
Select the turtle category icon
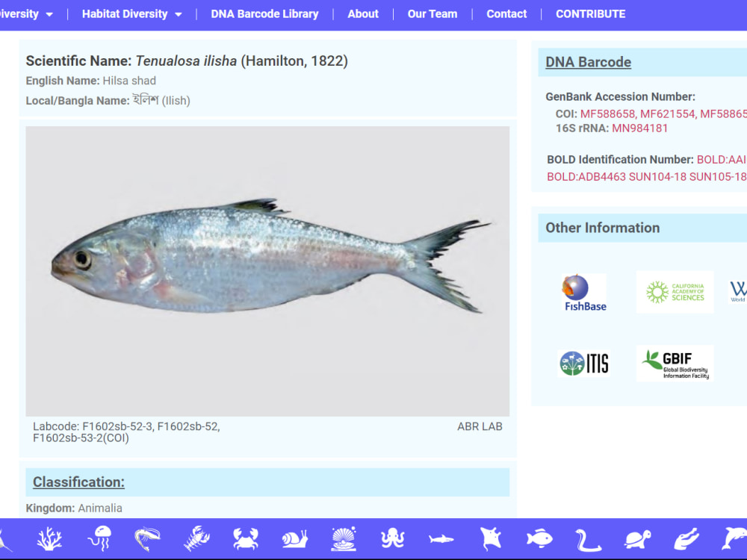(x=637, y=540)
